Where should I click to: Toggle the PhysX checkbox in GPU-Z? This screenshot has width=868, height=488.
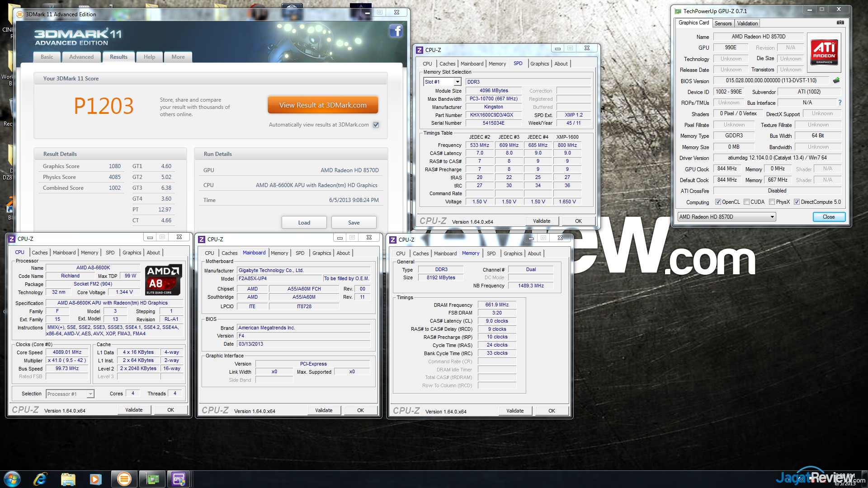click(772, 202)
